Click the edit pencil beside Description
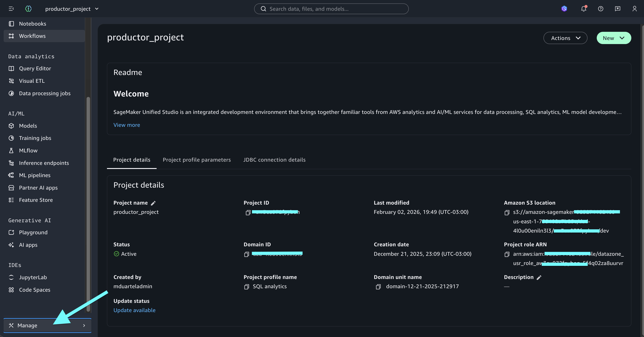Image resolution: width=644 pixels, height=337 pixels. 539,277
